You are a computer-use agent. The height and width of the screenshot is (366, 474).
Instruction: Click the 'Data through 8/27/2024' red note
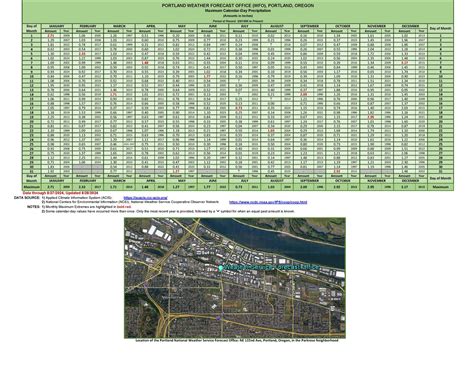(60, 193)
